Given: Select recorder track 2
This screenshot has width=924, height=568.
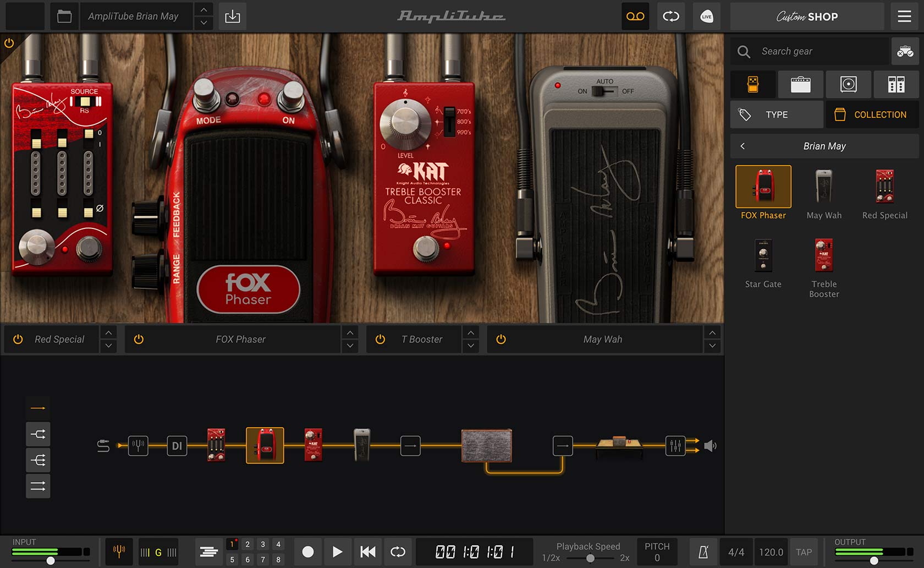Looking at the screenshot, I should [x=248, y=544].
